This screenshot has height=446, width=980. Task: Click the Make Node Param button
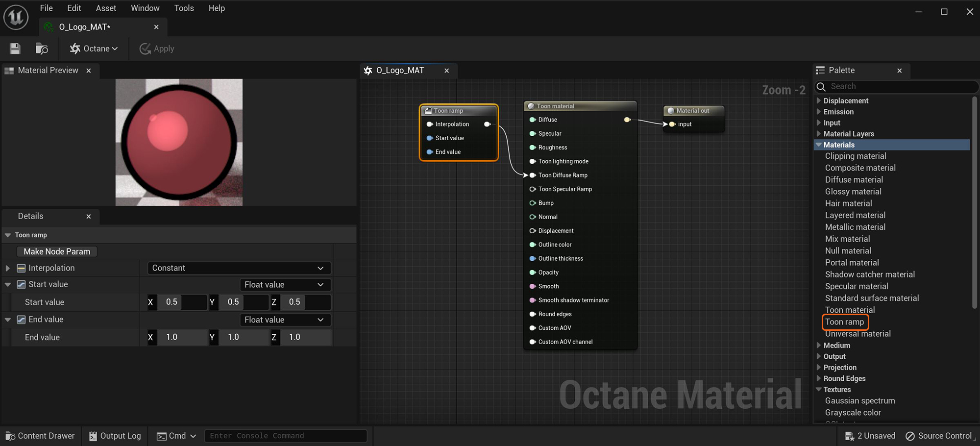(x=57, y=251)
